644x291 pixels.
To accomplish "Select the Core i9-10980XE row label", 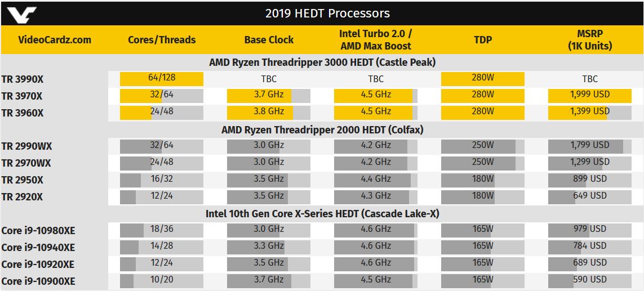I will pos(39,231).
